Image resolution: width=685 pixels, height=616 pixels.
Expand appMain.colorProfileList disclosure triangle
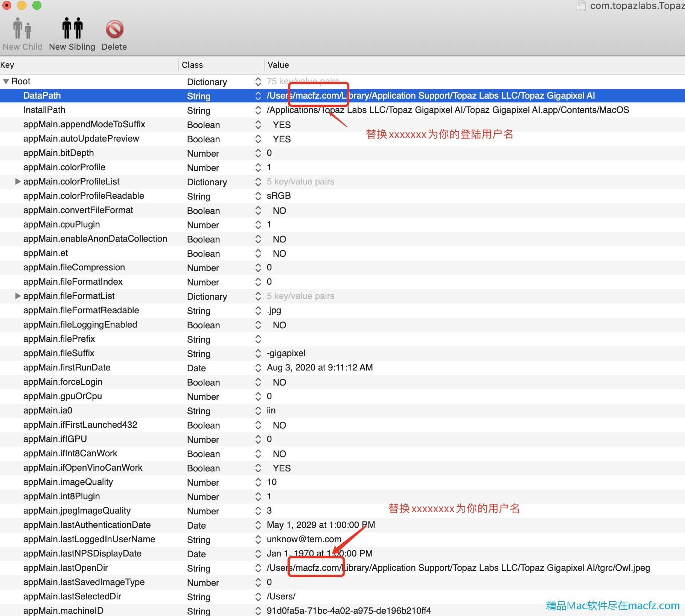click(18, 181)
